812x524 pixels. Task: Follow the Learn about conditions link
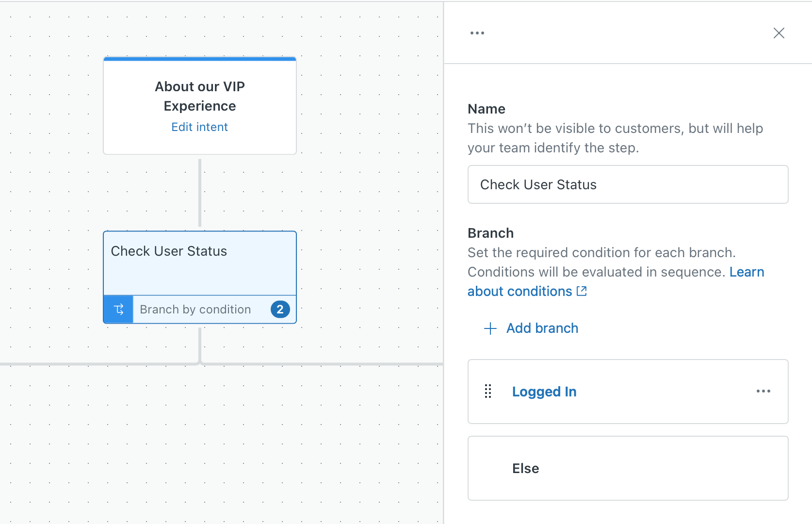click(520, 291)
